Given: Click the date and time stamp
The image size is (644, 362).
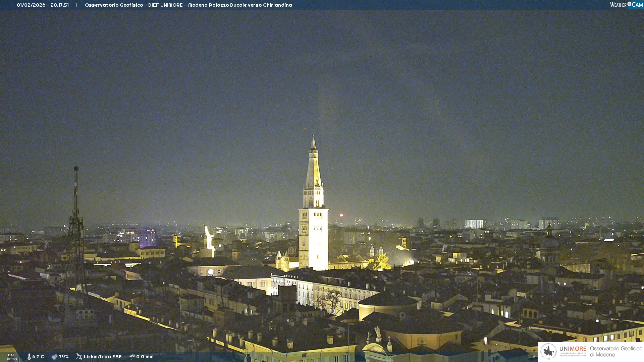Looking at the screenshot, I should click(x=43, y=5).
